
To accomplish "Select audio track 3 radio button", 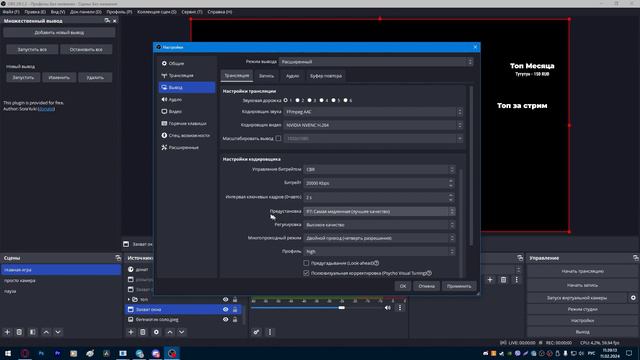I will 310,100.
